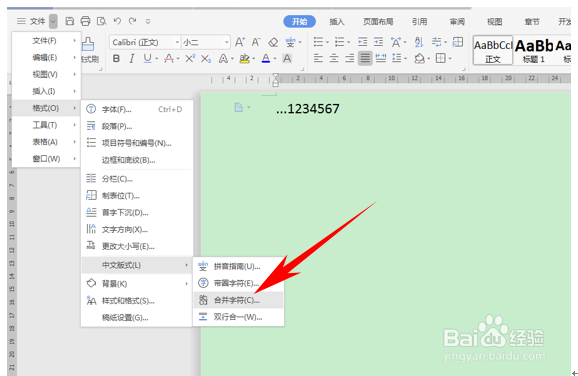The height and width of the screenshot is (376, 578).
Task: Open 段落(P) paragraph dialog
Action: 137,126
